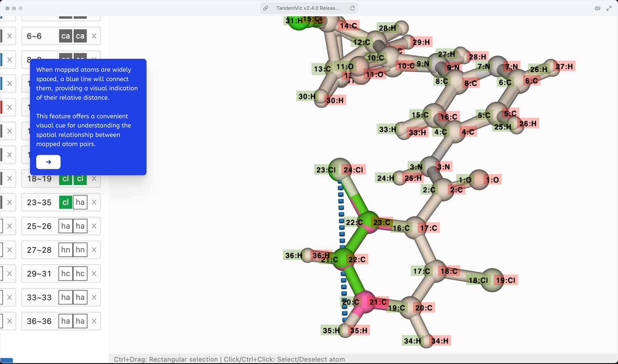Select the 19:Cl atom label in viewer
This screenshot has width=618, height=364.
pyautogui.click(x=505, y=280)
